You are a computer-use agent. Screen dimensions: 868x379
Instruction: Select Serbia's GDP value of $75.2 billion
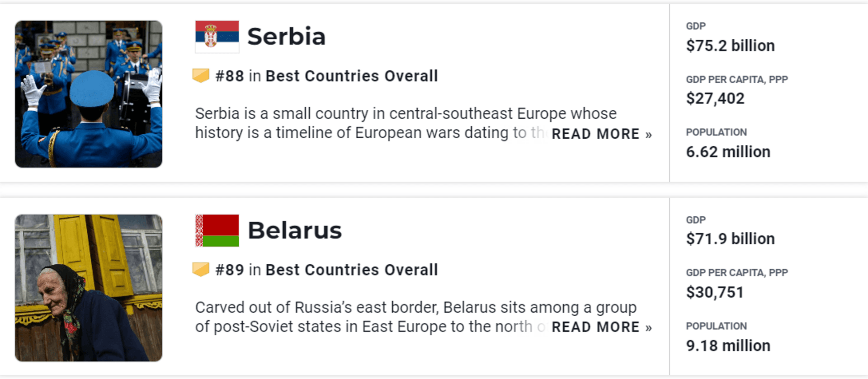(x=731, y=45)
